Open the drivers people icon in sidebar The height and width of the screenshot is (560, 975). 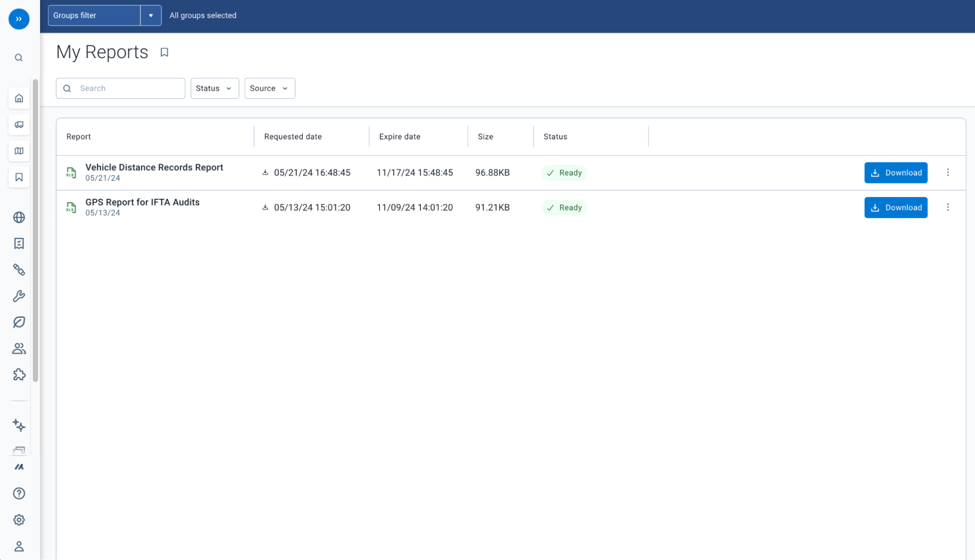19,348
